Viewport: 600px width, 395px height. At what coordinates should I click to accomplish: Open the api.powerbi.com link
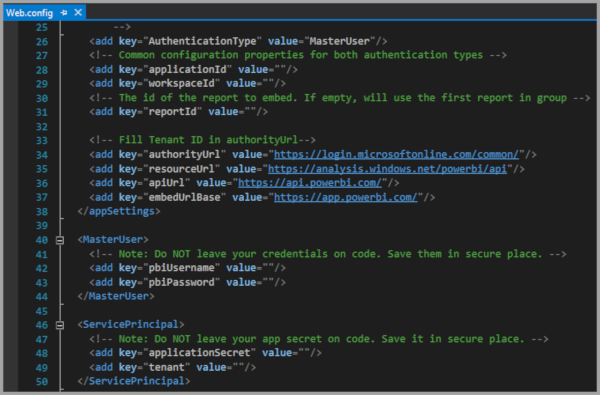pyautogui.click(x=310, y=183)
